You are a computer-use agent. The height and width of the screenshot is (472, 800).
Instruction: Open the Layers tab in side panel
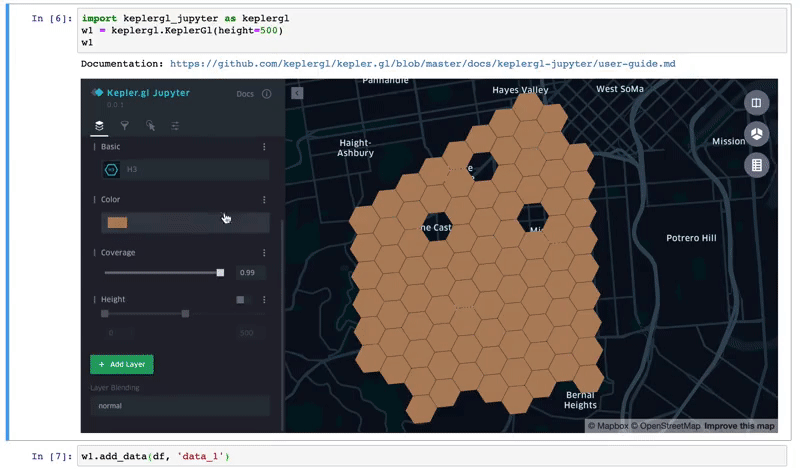(99, 126)
